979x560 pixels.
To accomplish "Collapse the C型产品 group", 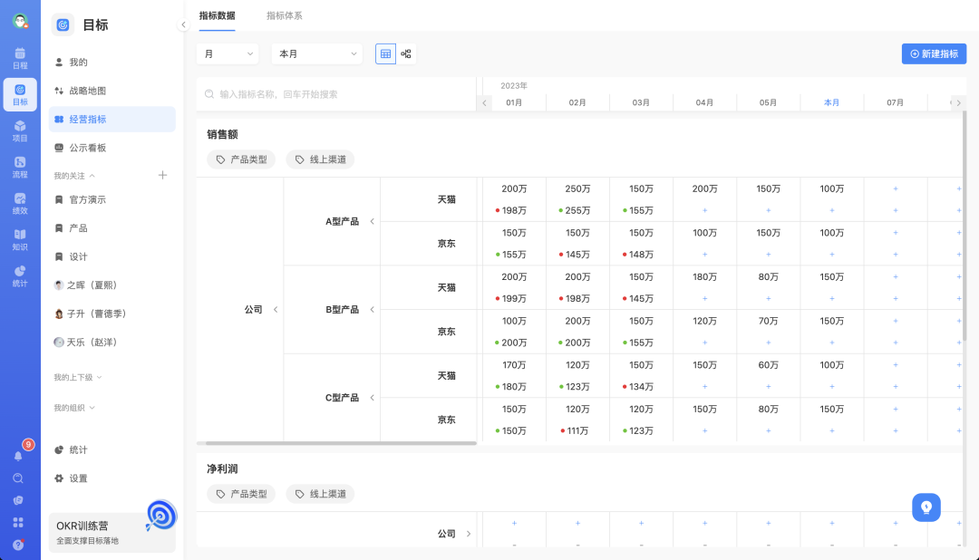I will coord(373,398).
